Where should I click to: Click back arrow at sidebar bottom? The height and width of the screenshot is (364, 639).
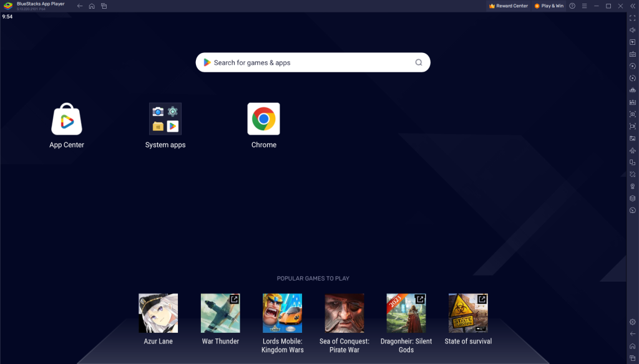(633, 334)
